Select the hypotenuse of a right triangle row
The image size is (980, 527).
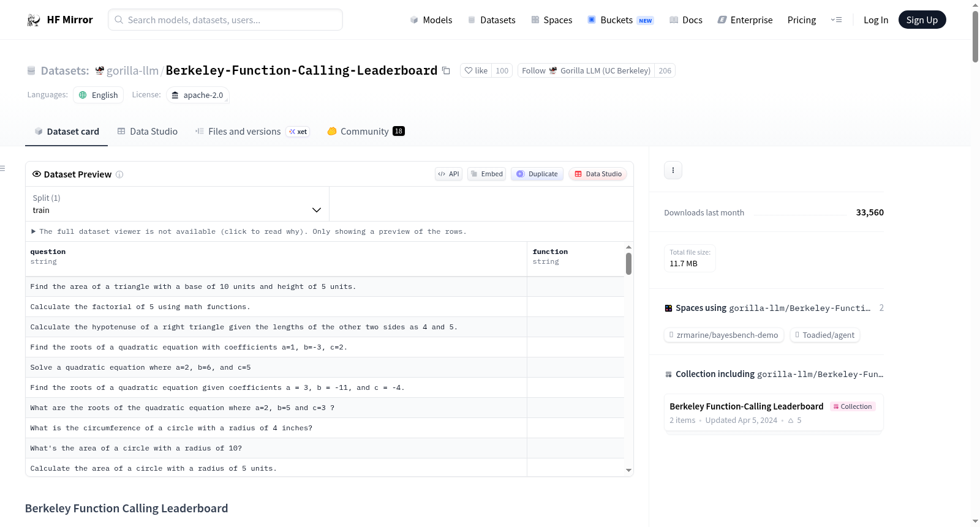point(325,327)
